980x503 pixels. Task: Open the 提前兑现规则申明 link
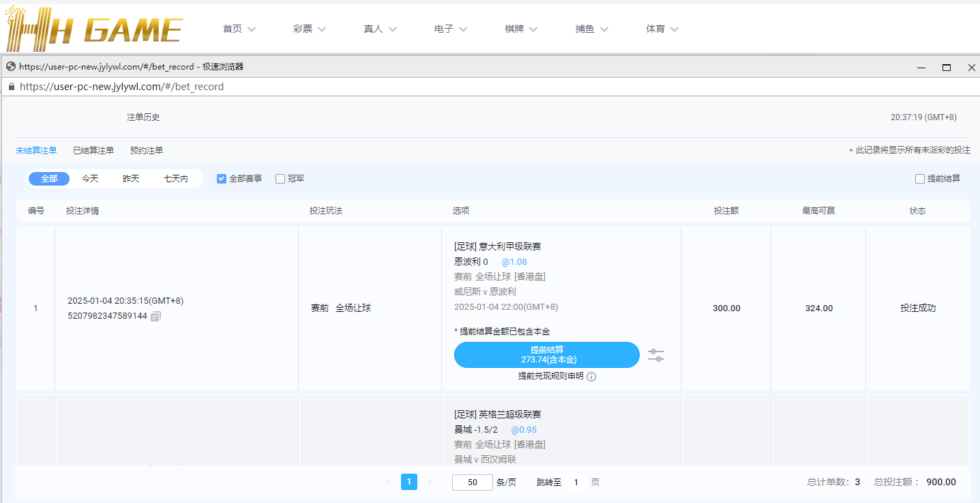pyautogui.click(x=554, y=376)
